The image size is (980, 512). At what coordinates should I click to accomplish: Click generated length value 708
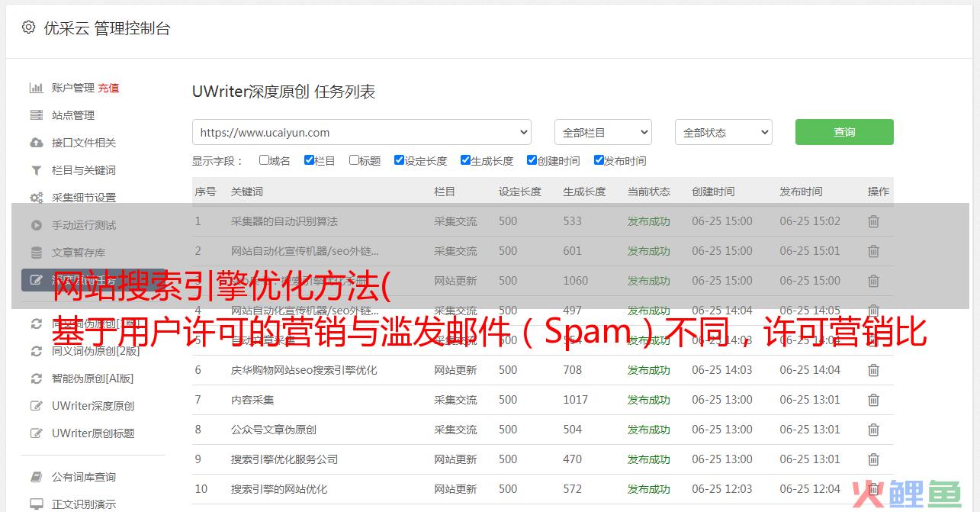573,370
